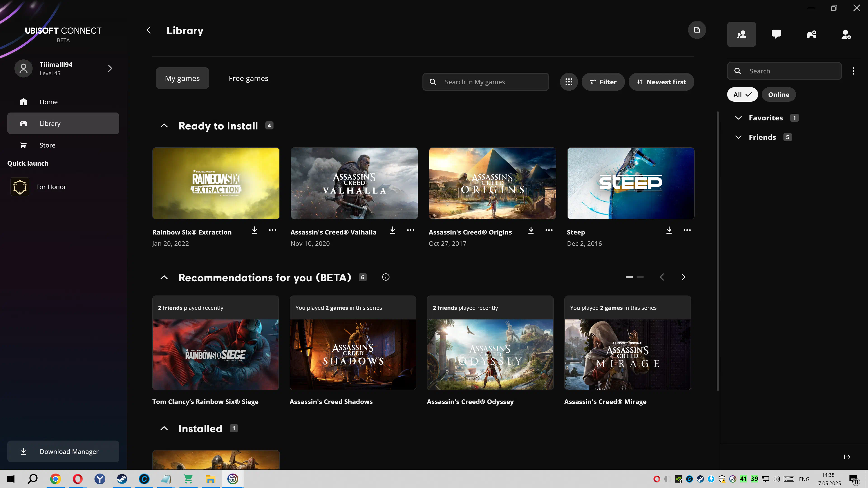Image resolution: width=868 pixels, height=488 pixels.
Task: Open the Newest first sort dropdown
Action: coord(661,82)
